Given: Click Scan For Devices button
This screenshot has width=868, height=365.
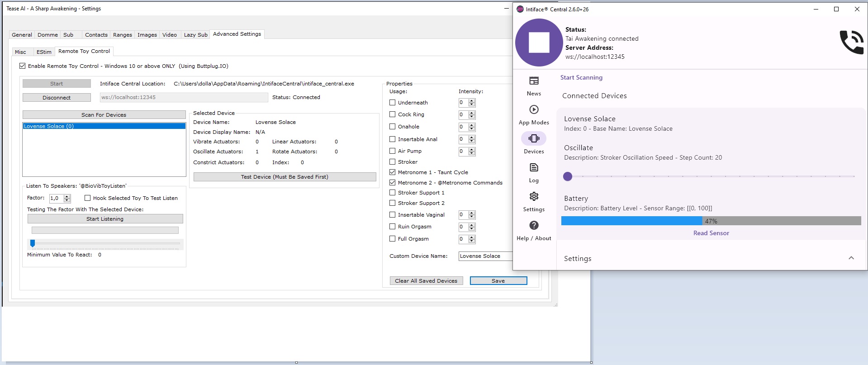Looking at the screenshot, I should click(104, 115).
